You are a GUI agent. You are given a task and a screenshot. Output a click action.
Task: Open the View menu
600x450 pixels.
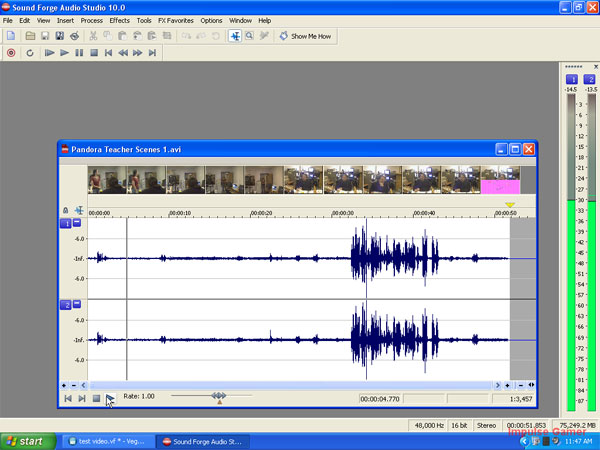click(x=43, y=21)
